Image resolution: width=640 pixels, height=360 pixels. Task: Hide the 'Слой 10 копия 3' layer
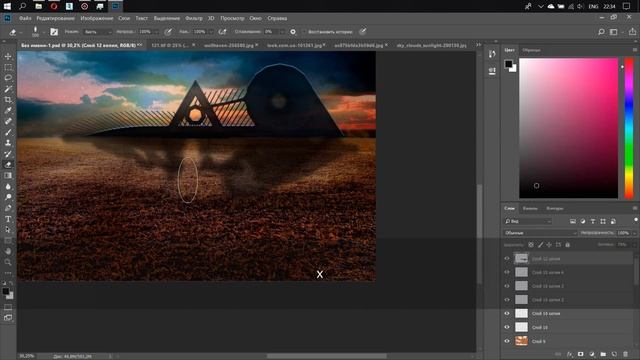click(507, 286)
